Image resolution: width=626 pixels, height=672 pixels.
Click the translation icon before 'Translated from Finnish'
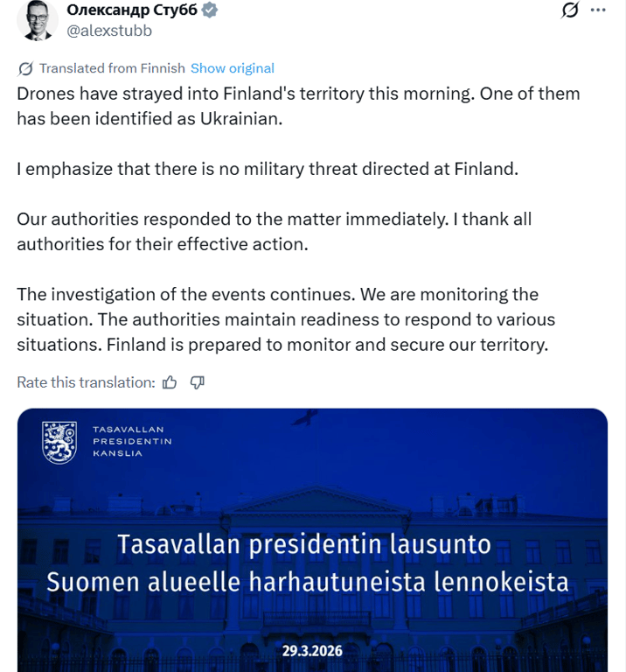pos(25,68)
